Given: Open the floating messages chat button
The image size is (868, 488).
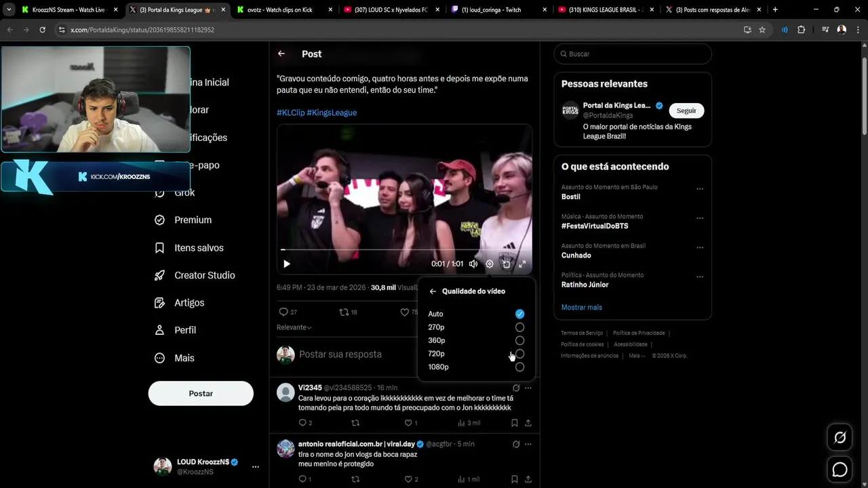Looking at the screenshot, I should pos(840,469).
